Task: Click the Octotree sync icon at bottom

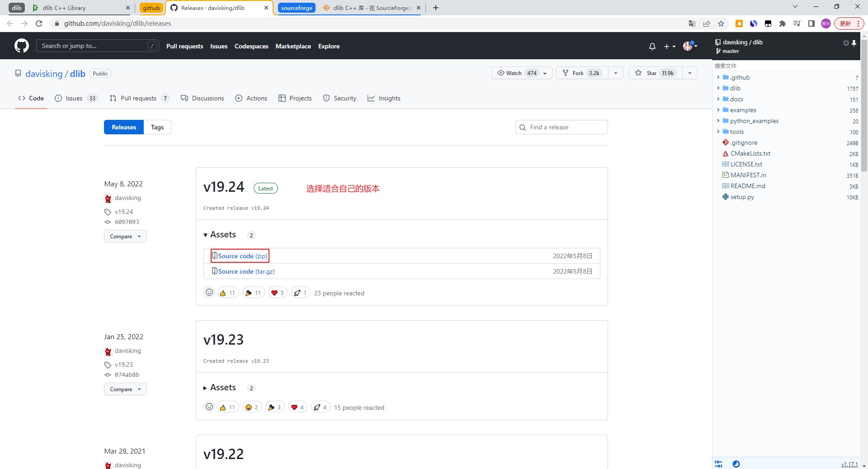Action: pyautogui.click(x=718, y=464)
